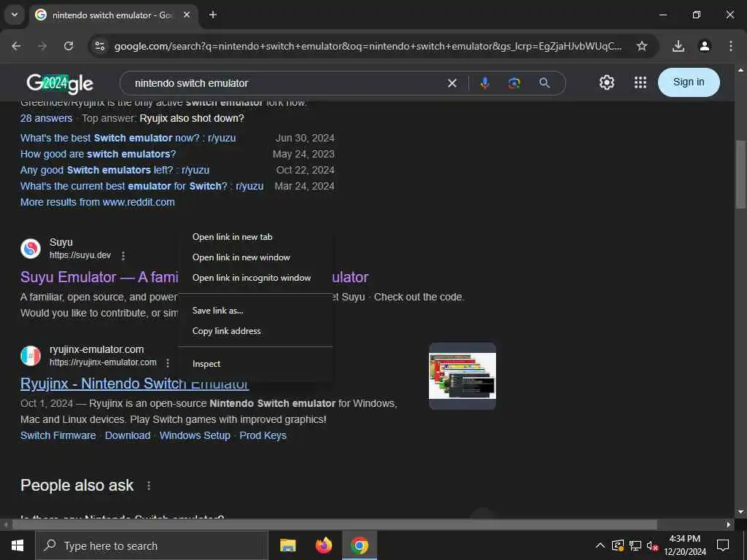Open Google quick settings gear

coord(606,82)
